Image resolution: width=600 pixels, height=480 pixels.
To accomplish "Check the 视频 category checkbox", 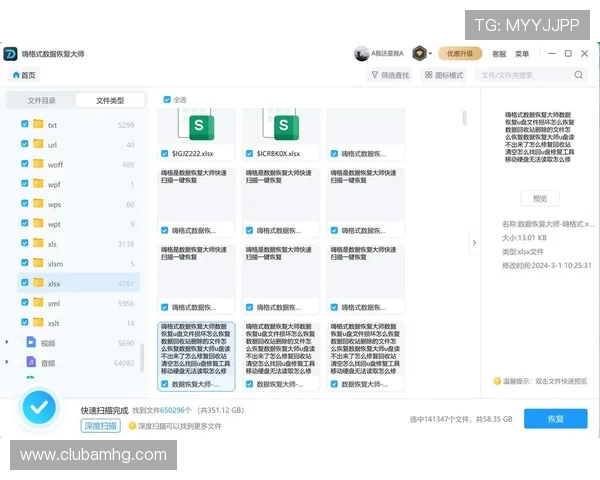I will point(18,342).
